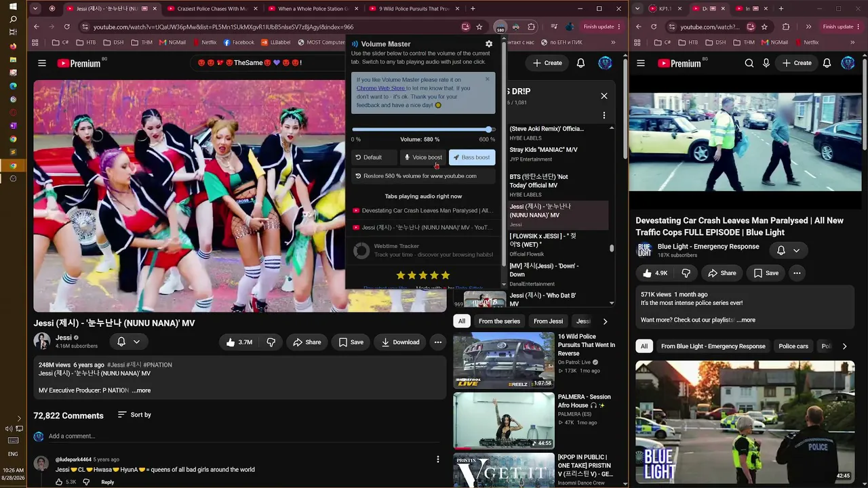The width and height of the screenshot is (868, 488).
Task: Reply to @ludepark4464's comment
Action: [x=108, y=482]
